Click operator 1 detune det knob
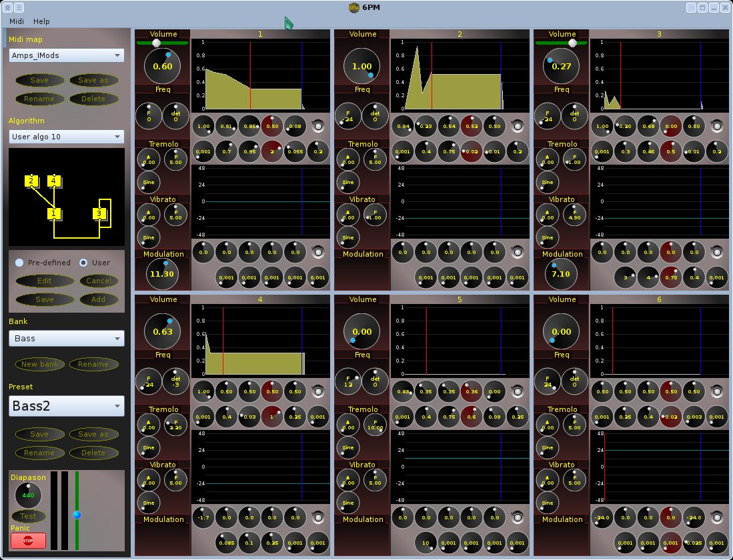The width and height of the screenshot is (733, 560). pos(176,116)
